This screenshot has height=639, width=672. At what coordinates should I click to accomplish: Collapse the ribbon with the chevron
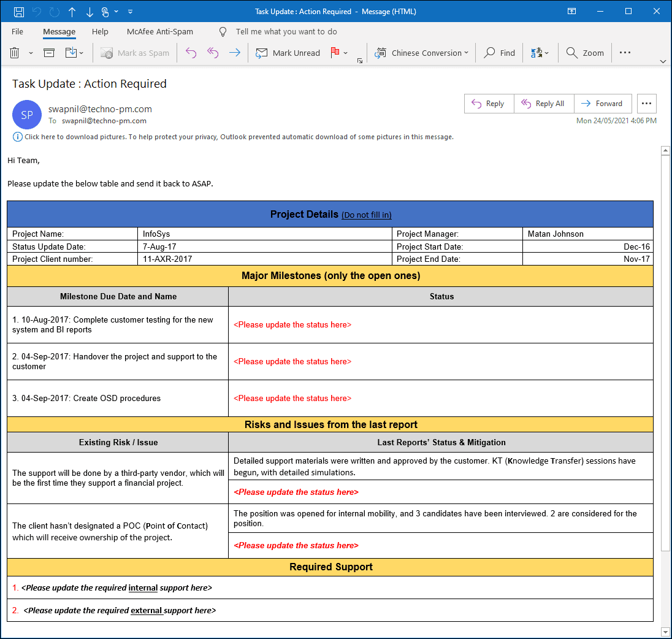[x=662, y=61]
